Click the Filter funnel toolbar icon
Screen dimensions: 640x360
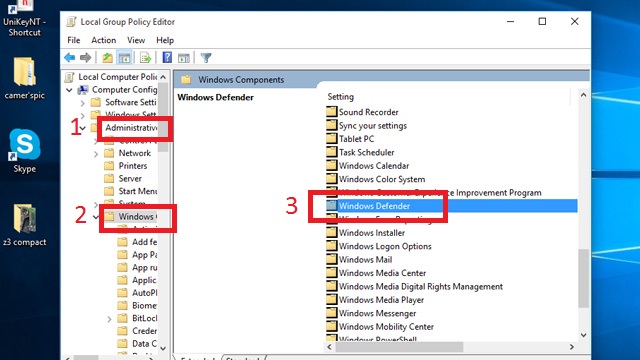coord(206,58)
